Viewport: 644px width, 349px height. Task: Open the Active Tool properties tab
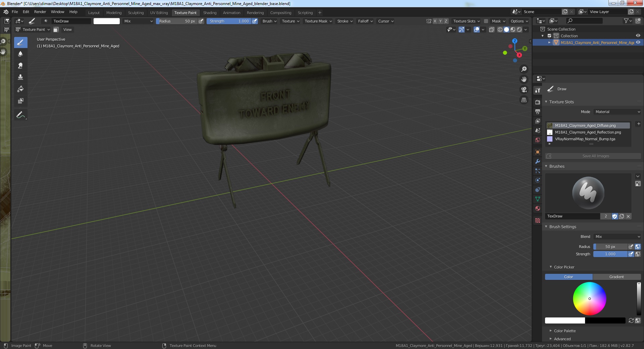pos(538,90)
